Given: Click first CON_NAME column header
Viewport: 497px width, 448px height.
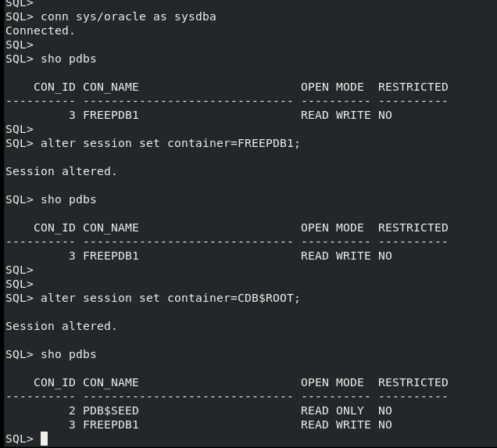Looking at the screenshot, I should pyautogui.click(x=111, y=88).
